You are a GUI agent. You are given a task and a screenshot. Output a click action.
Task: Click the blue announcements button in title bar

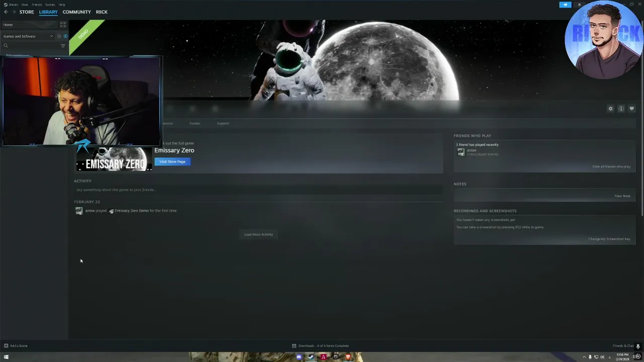pos(566,5)
